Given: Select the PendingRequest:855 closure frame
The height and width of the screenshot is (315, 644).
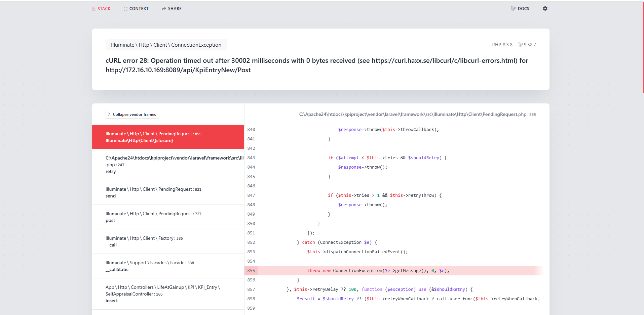Looking at the screenshot, I should [168, 137].
